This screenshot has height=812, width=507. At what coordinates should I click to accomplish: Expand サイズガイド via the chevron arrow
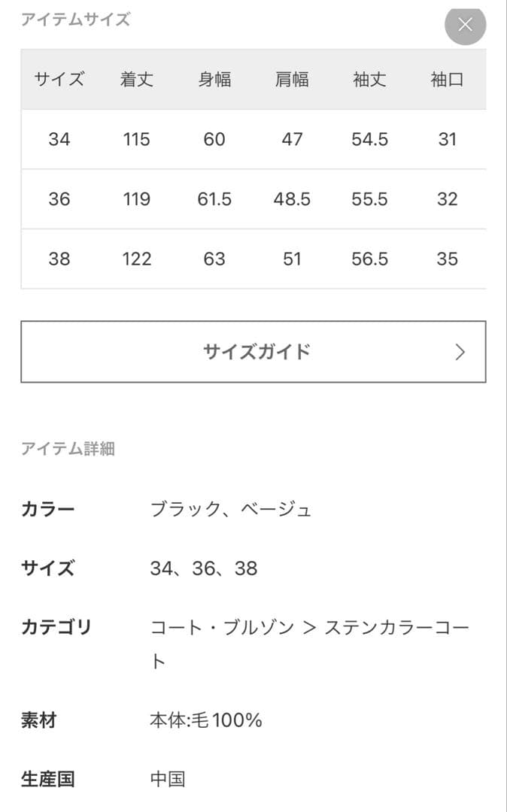click(460, 351)
